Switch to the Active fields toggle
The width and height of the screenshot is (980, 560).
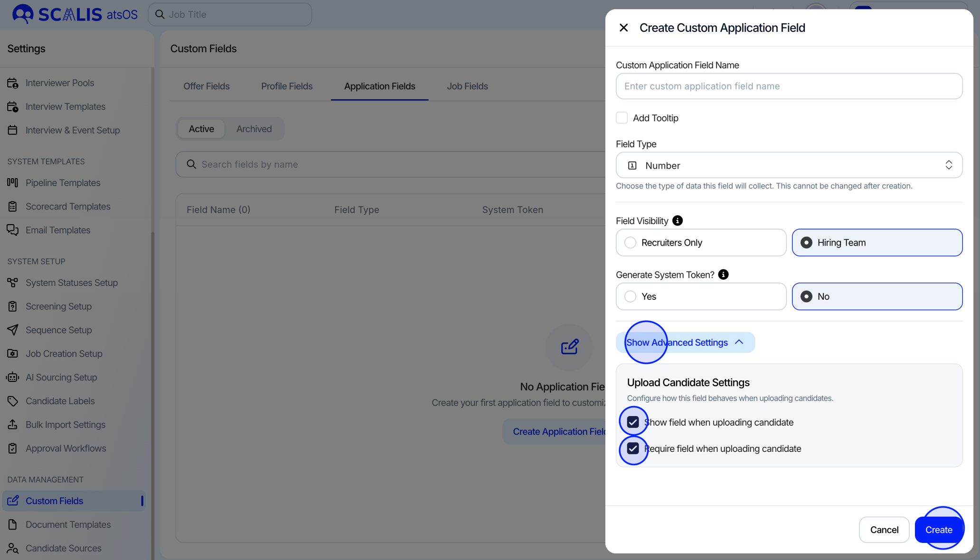(x=201, y=129)
